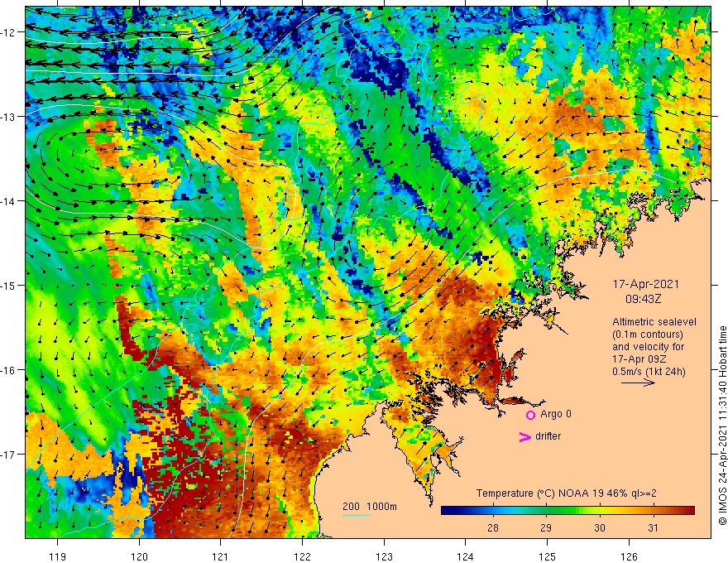728x563 pixels.
Task: Click the -13 latitude axis label
Action: pyautogui.click(x=9, y=117)
